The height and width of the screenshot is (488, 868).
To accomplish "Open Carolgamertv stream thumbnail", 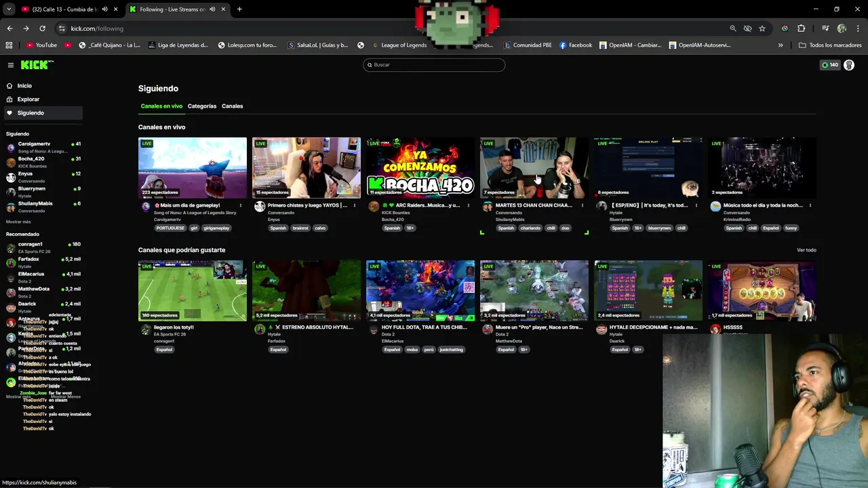I will pos(193,168).
